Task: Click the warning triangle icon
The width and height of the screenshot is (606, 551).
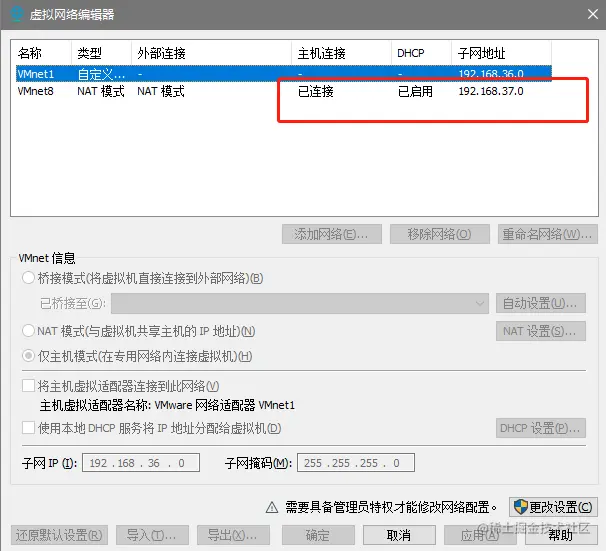Action: point(272,507)
